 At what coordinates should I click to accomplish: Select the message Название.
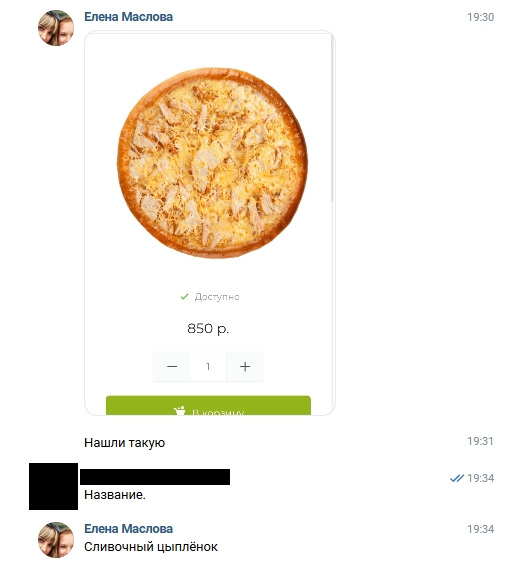pos(115,494)
